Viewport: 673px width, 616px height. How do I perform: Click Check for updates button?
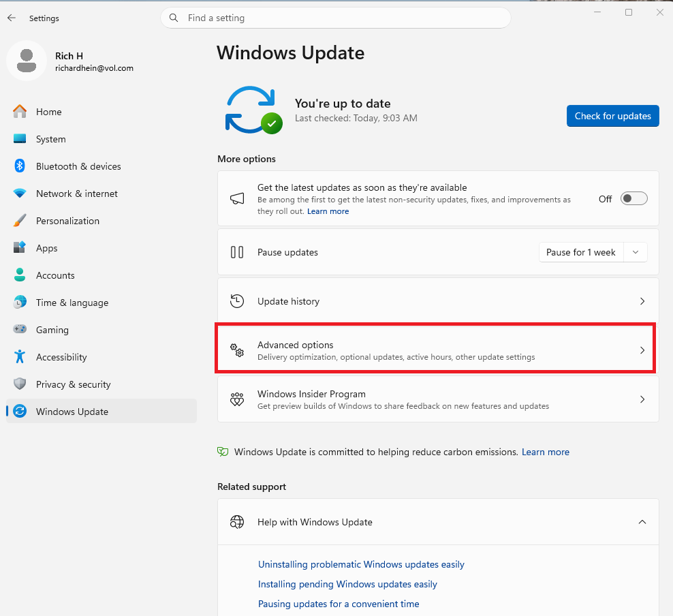[612, 116]
